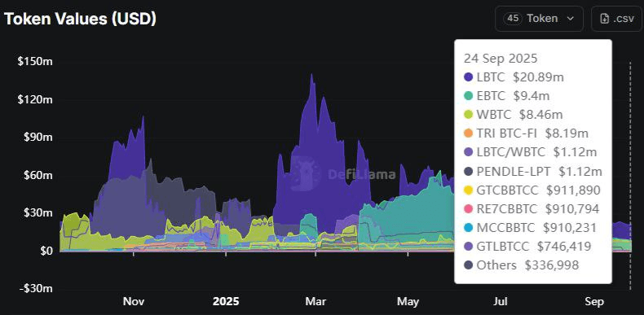Click the dashed hover line at chart end

tap(630, 177)
